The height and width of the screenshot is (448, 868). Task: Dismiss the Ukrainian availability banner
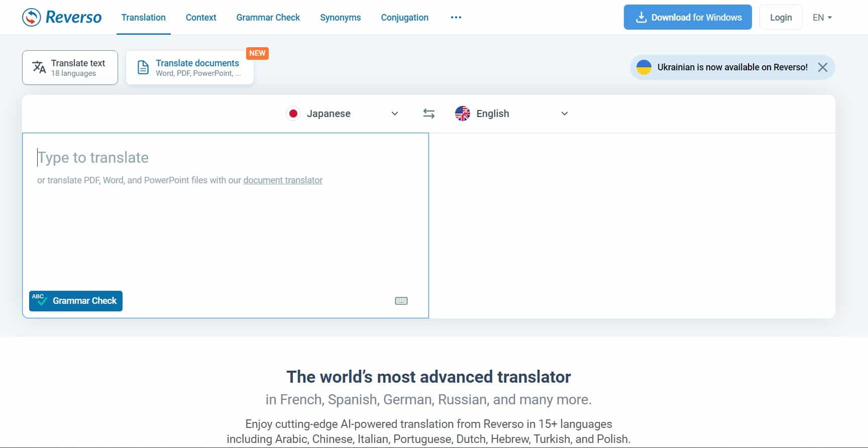click(x=822, y=67)
